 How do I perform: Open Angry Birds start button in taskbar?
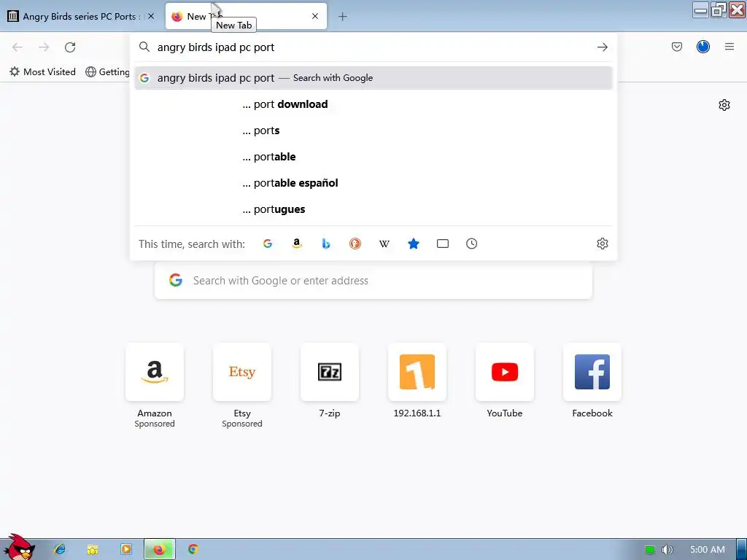[x=19, y=548]
